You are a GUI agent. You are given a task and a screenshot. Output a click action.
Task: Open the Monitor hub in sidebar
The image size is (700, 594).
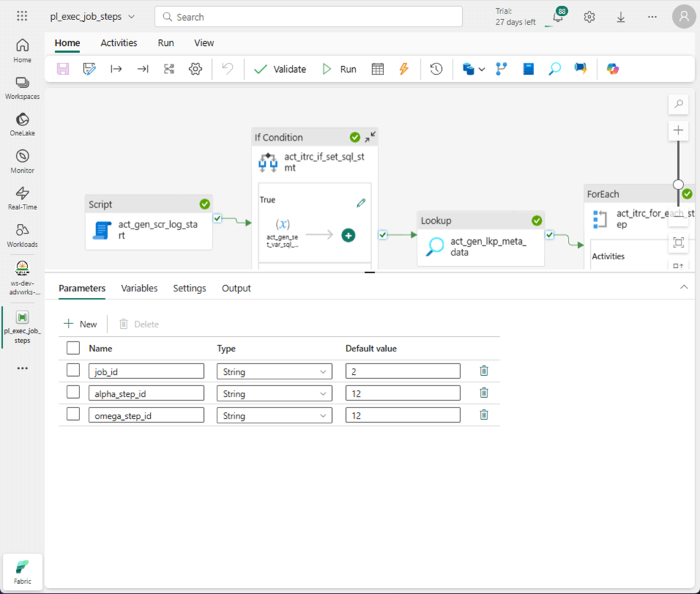22,161
